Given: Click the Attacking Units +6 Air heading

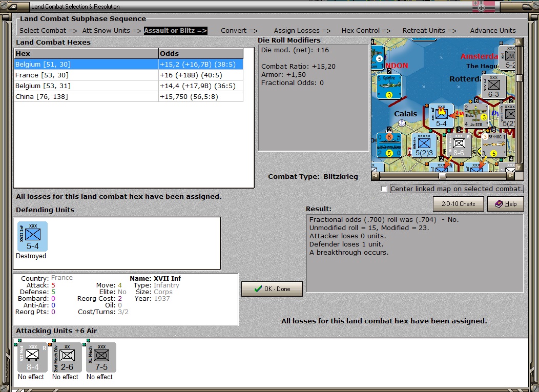Looking at the screenshot, I should [x=56, y=331].
